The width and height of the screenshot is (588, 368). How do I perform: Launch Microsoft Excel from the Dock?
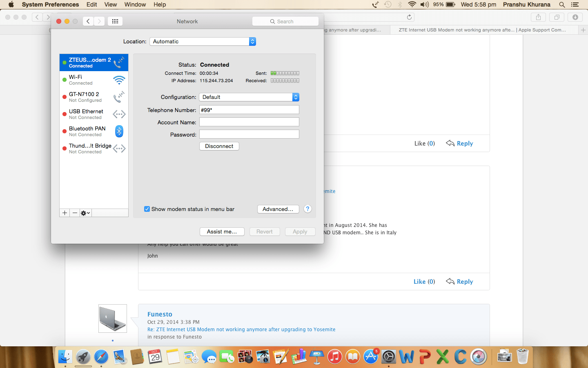click(x=443, y=357)
